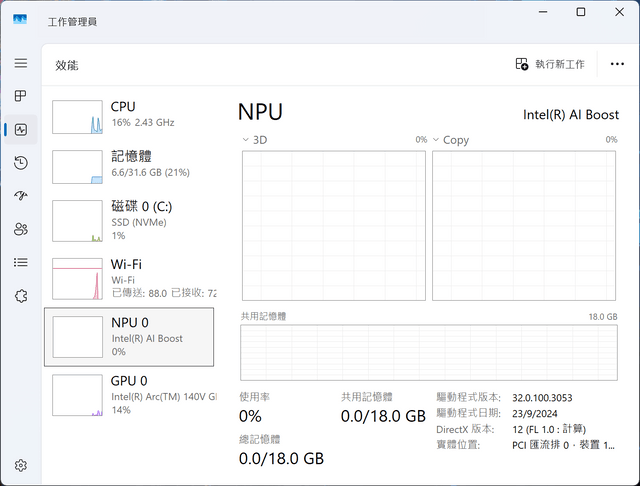
Task: Select the Wi-Fi performance item
Action: tap(130, 279)
